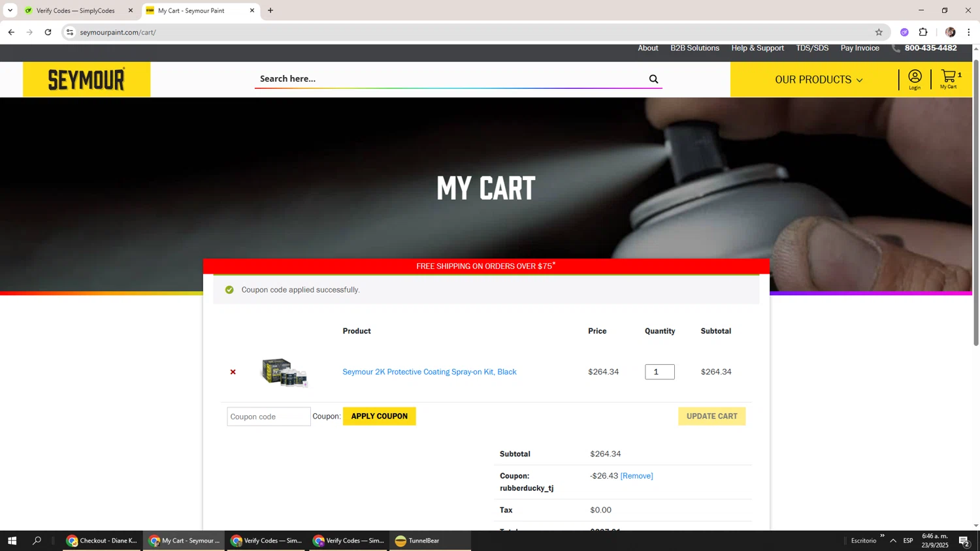Click the address bar URL

tap(118, 32)
